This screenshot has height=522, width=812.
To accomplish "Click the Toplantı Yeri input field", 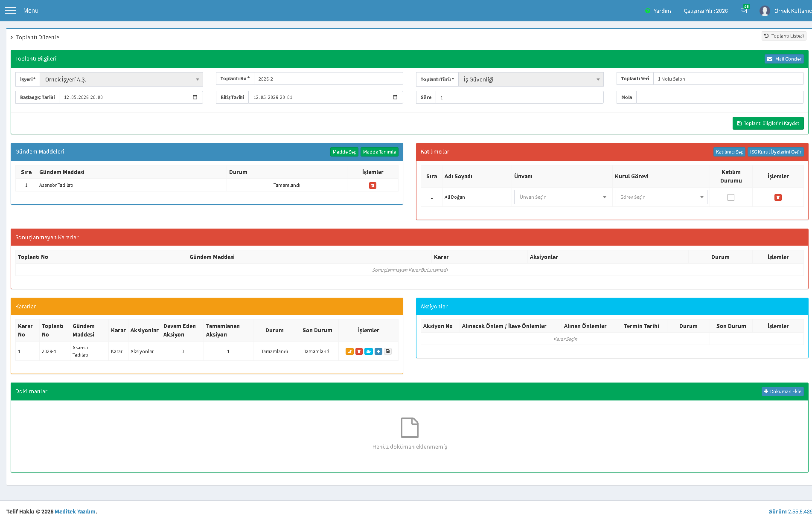I will (x=728, y=79).
